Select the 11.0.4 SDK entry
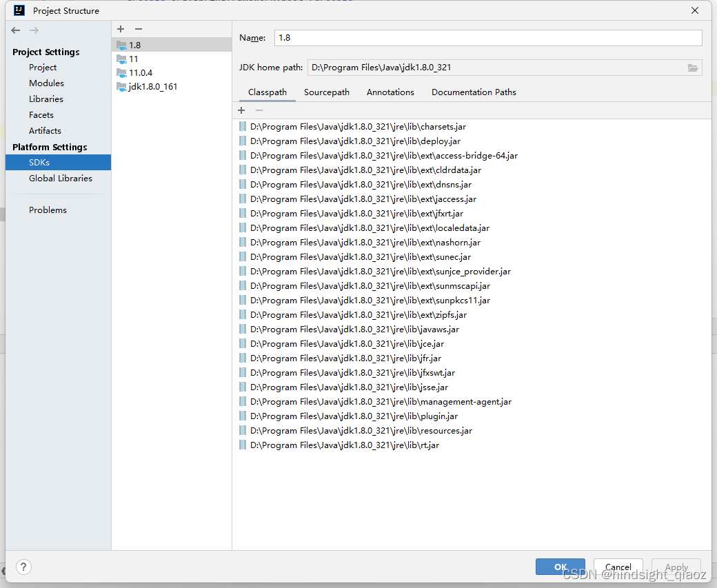The image size is (717, 588). [172, 72]
